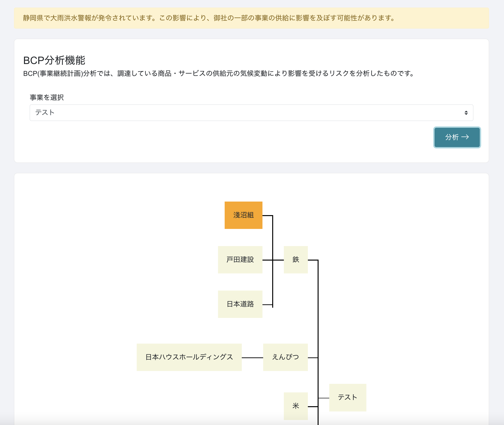The height and width of the screenshot is (425, 504).
Task: Select the 鉄 product node
Action: click(296, 260)
